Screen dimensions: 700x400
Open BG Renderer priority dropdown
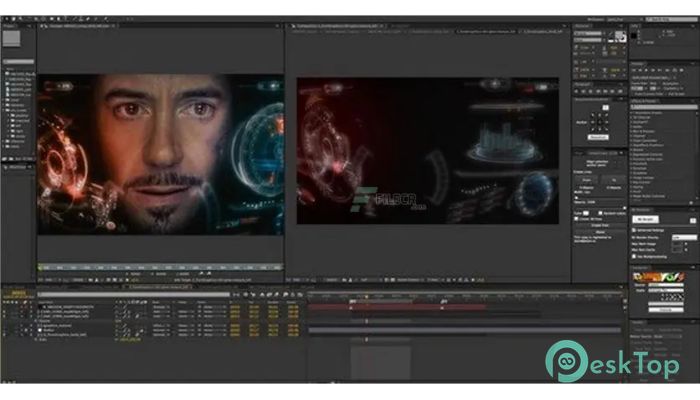pyautogui.click(x=684, y=238)
